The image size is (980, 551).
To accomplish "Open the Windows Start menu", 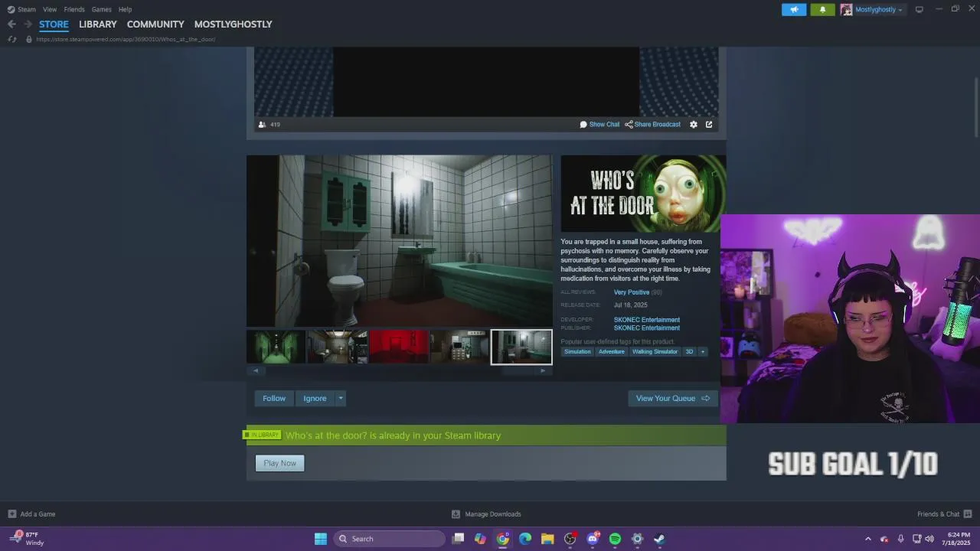I will pyautogui.click(x=321, y=539).
